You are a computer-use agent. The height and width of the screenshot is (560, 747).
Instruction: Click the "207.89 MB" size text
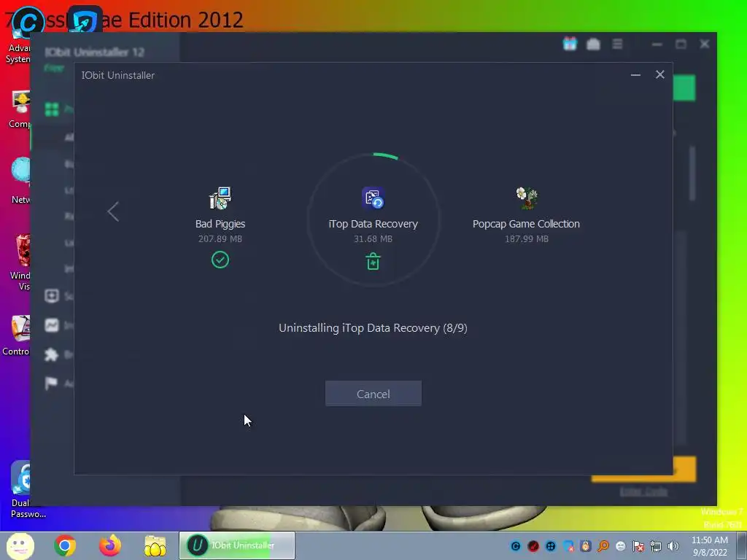pos(220,238)
